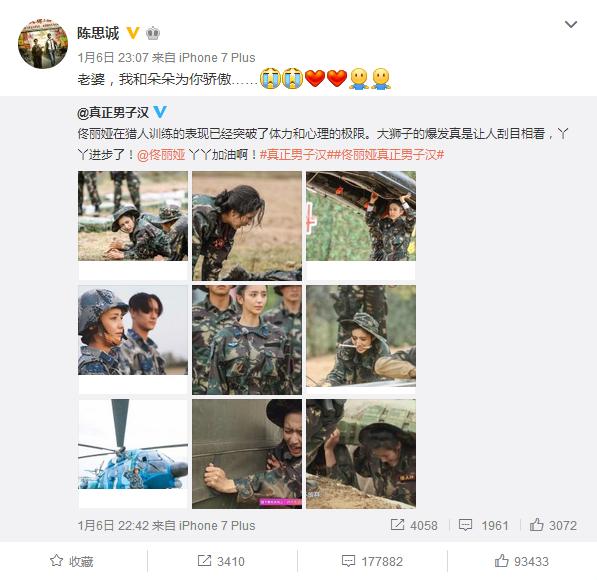This screenshot has width=597, height=580.
Task: Click the 陈思诚 profile avatar
Action: [x=43, y=43]
